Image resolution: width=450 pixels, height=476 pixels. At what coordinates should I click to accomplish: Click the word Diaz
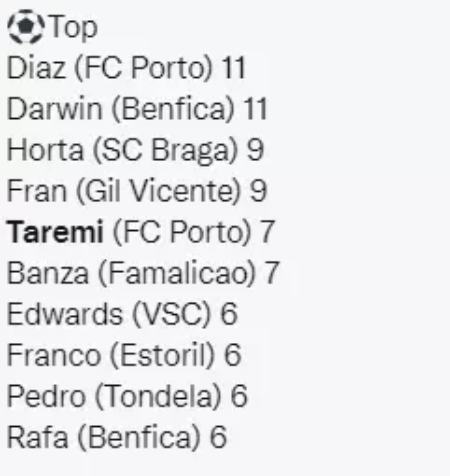coord(36,68)
